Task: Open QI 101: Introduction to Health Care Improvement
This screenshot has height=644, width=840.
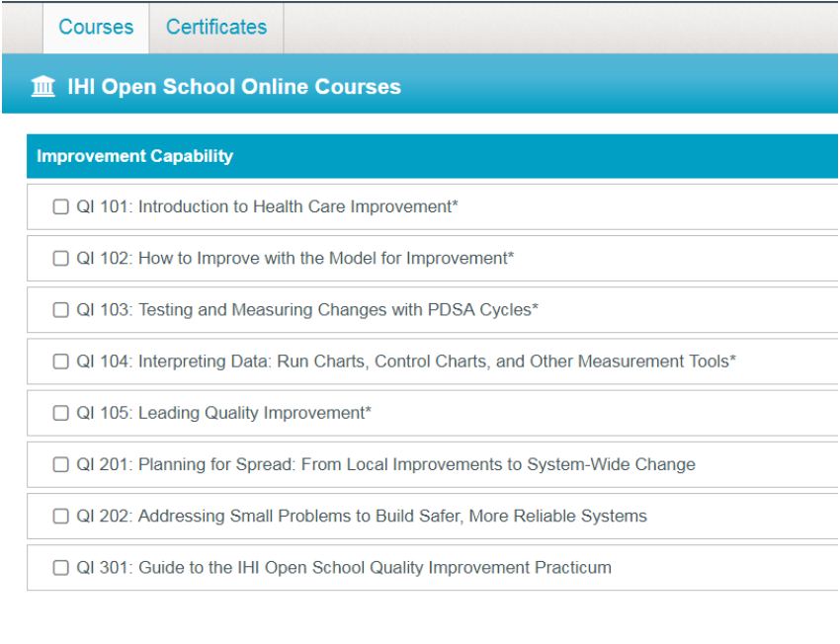Action: coord(268,206)
